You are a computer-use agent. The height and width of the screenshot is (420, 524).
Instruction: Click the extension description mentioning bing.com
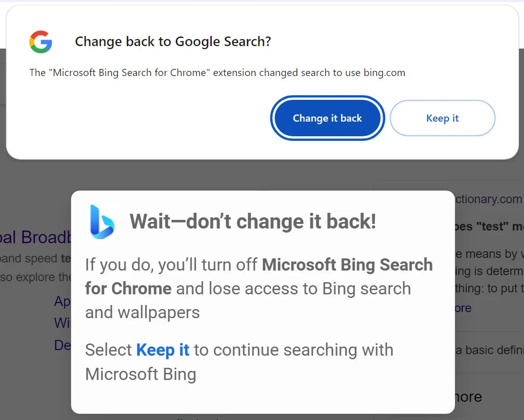click(217, 72)
